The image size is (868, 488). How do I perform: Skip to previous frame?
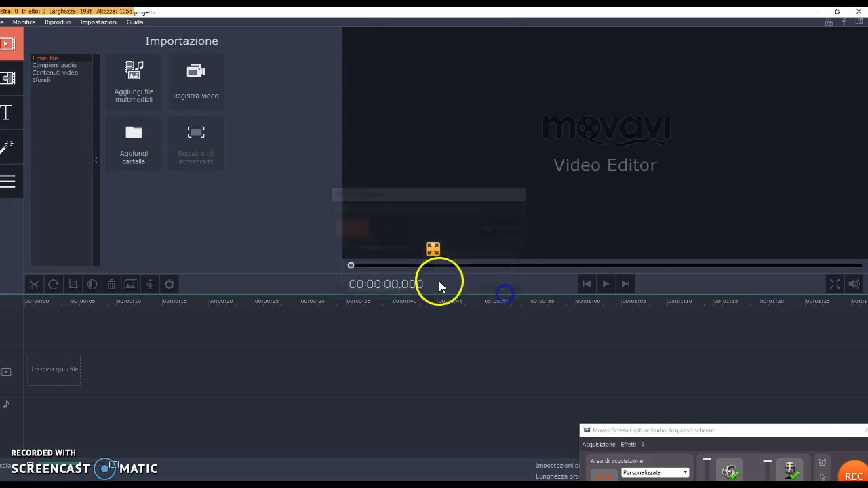point(587,284)
